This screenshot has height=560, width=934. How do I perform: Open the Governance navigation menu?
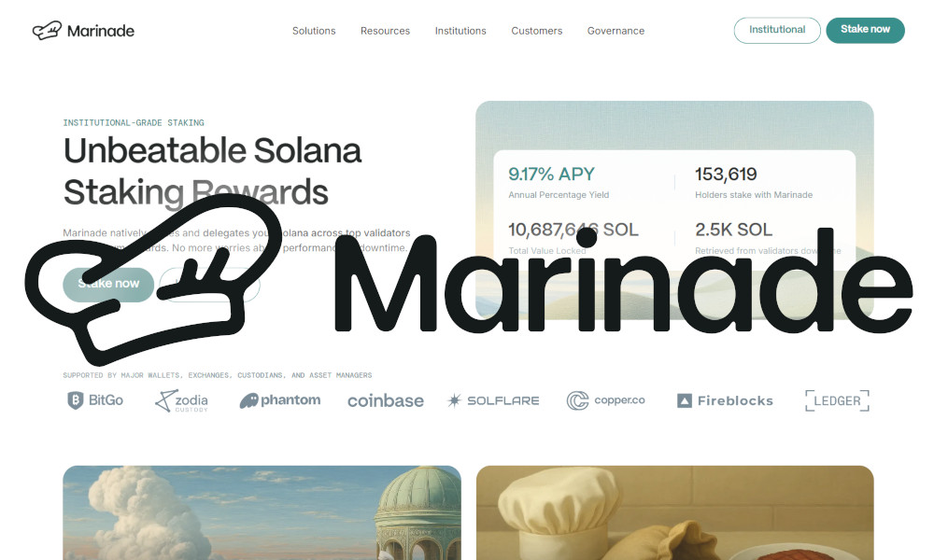coord(616,31)
